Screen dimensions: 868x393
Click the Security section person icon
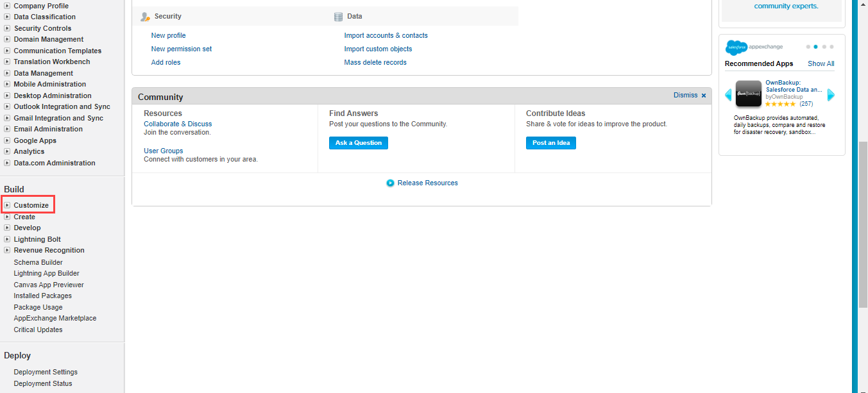click(x=145, y=17)
